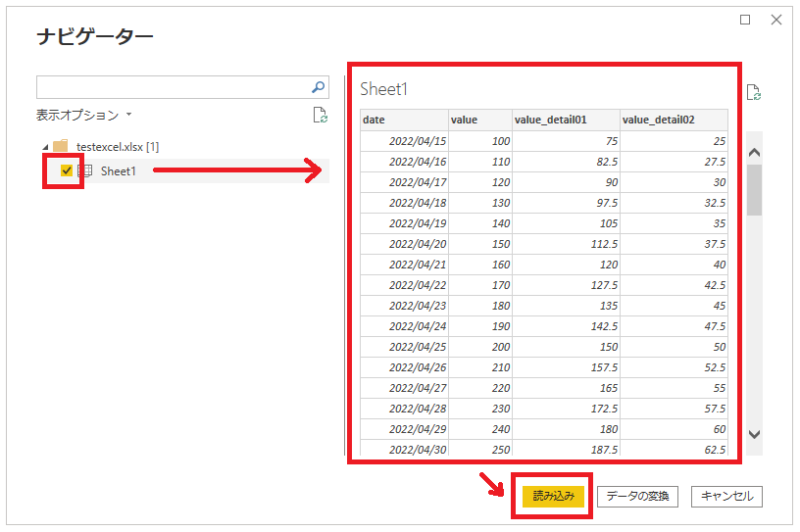The width and height of the screenshot is (800, 532).
Task: Click the preview scrollbar up arrow
Action: [754, 153]
